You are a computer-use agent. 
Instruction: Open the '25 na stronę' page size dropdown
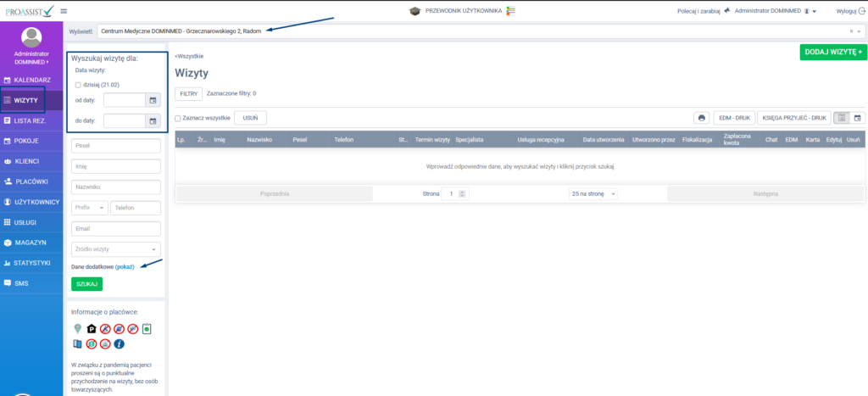(593, 193)
